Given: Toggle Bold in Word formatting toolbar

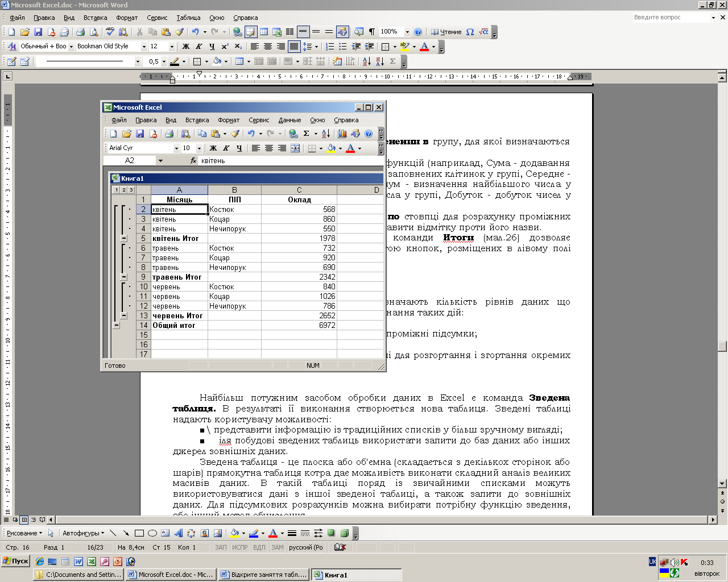Looking at the screenshot, I should 186,47.
